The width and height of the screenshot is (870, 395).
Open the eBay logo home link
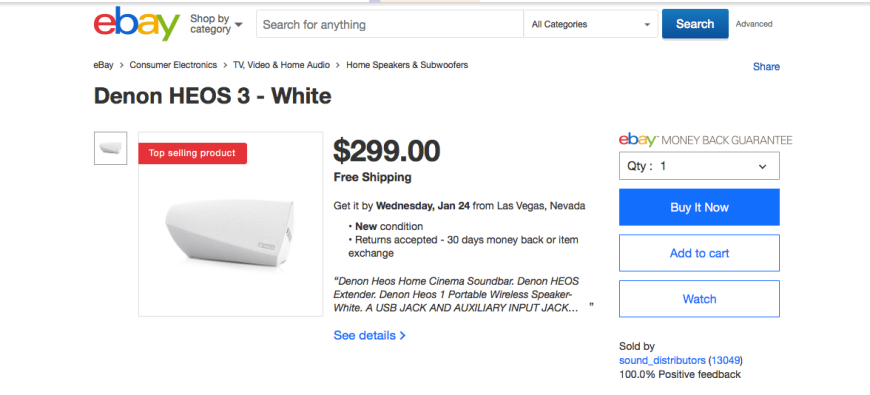[136, 24]
